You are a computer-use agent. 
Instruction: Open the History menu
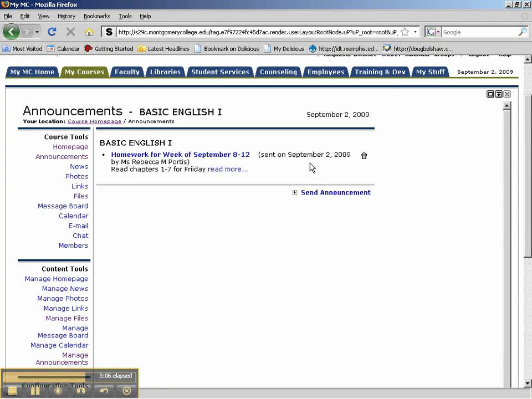pyautogui.click(x=66, y=16)
